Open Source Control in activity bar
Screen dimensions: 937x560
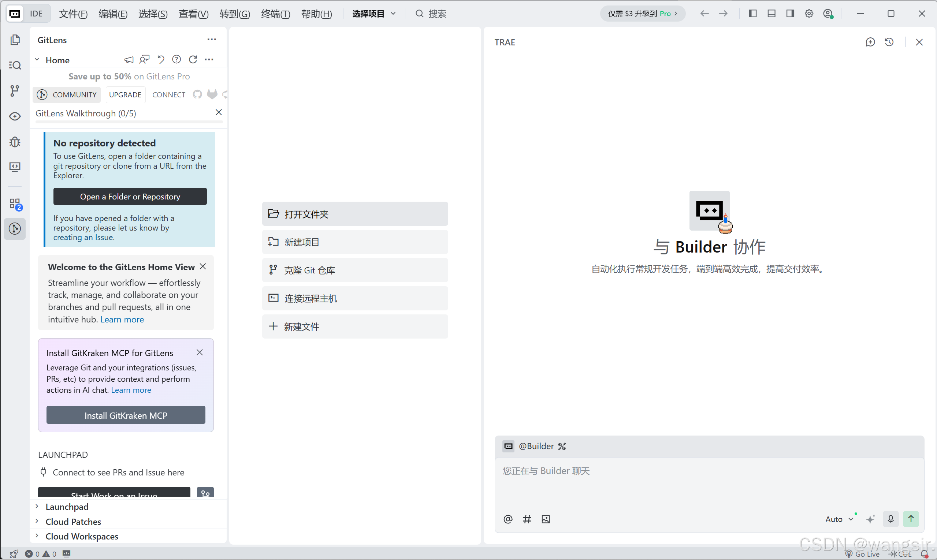click(15, 90)
